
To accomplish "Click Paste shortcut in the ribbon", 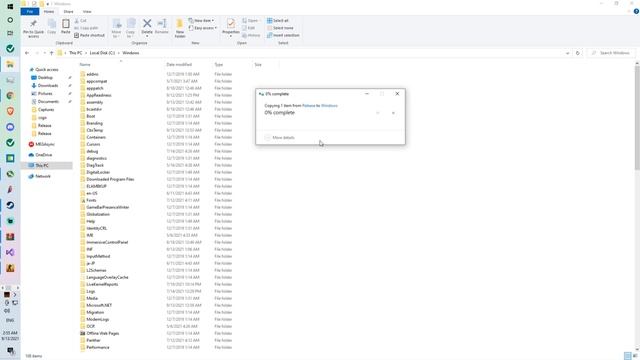I will (x=89, y=36).
